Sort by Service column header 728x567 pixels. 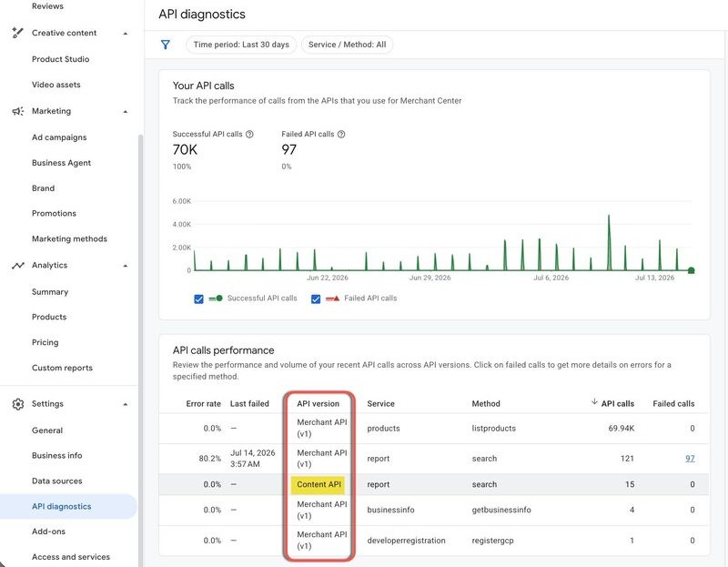380,404
